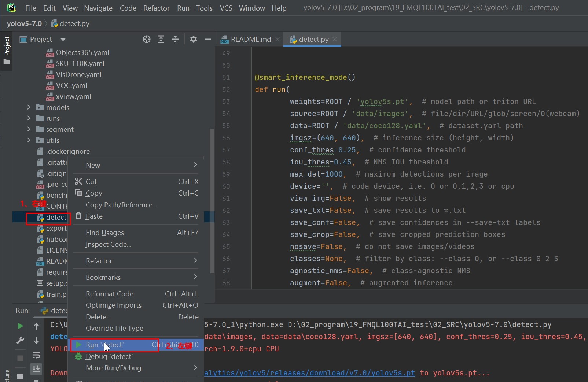The height and width of the screenshot is (382, 588).
Task: Open the Bookmarks submenu
Action: (x=136, y=277)
